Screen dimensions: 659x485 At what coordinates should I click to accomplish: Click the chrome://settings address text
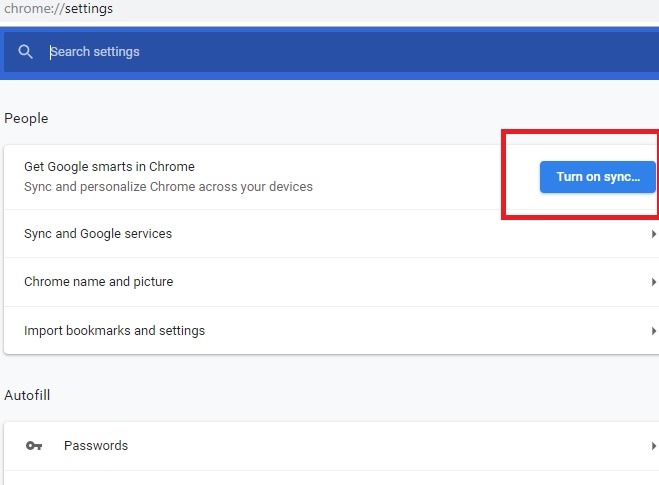[58, 9]
